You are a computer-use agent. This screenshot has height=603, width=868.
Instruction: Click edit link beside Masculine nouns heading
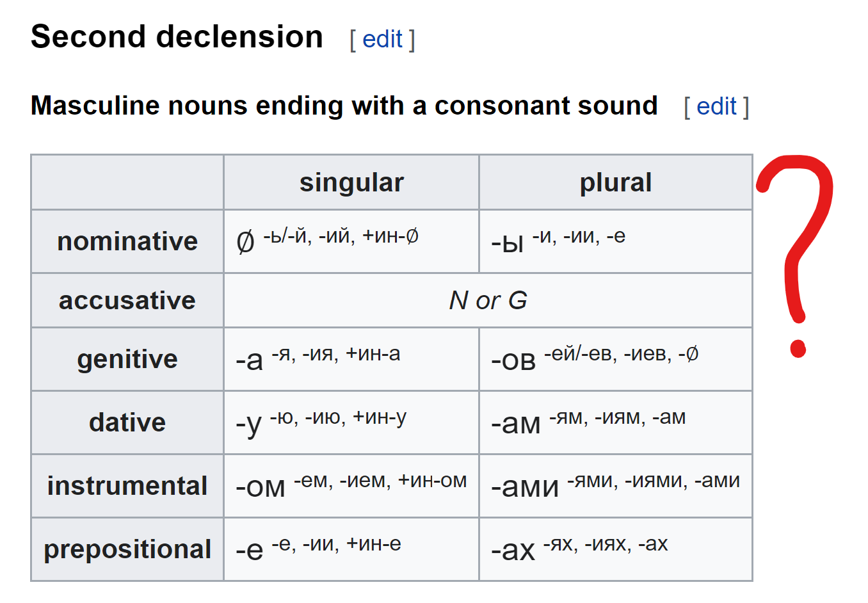click(716, 107)
